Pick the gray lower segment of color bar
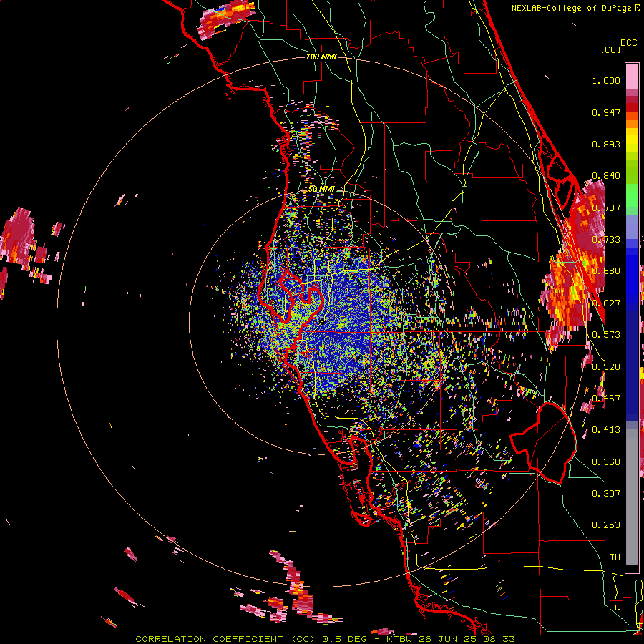 coord(632,497)
